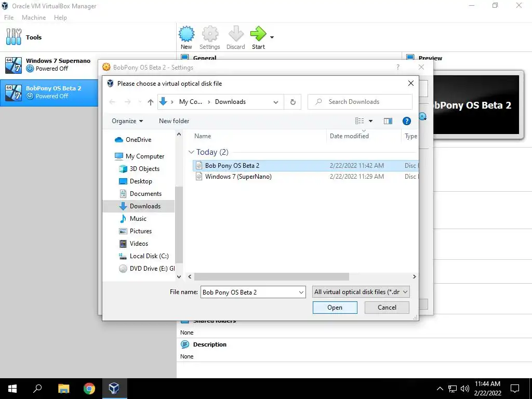Open 3D Objects folder
The height and width of the screenshot is (399, 532).
(144, 169)
